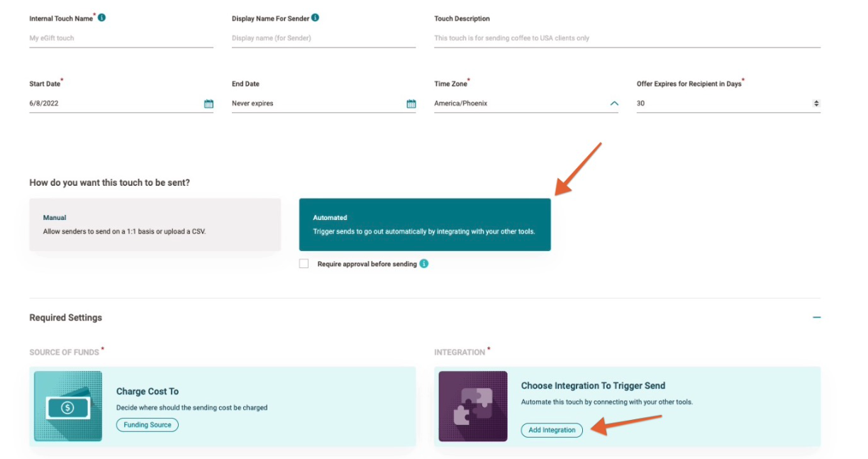Click info icon beside Internal Touch Name

tap(101, 18)
